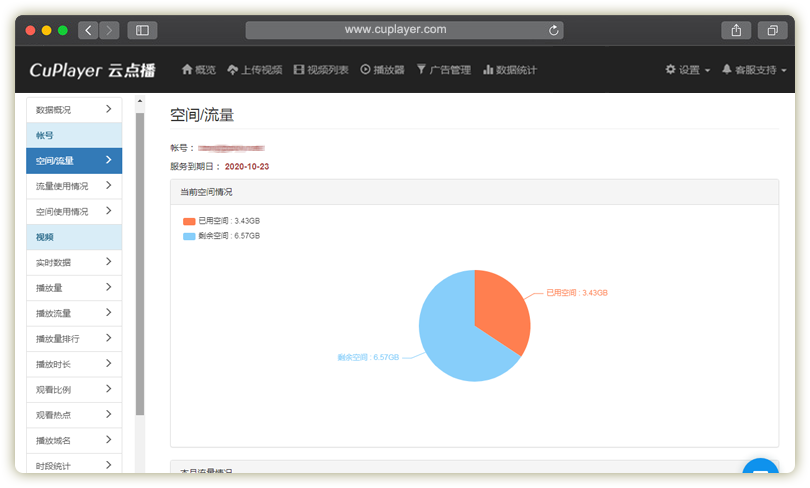Click the home icon beside 概览
Image resolution: width=810 pixels, height=488 pixels.
coord(186,70)
